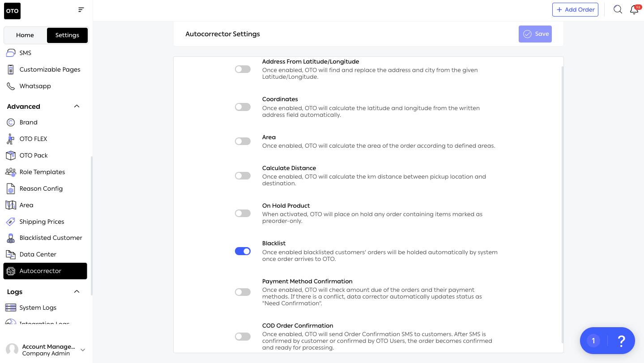
Task: Switch to the Home tab
Action: pos(25,35)
